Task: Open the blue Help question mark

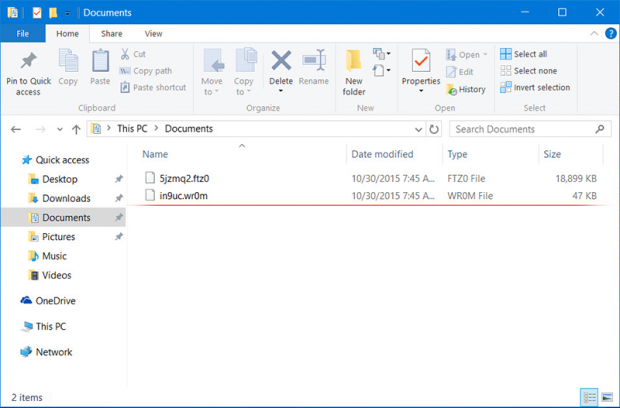Action: point(611,34)
